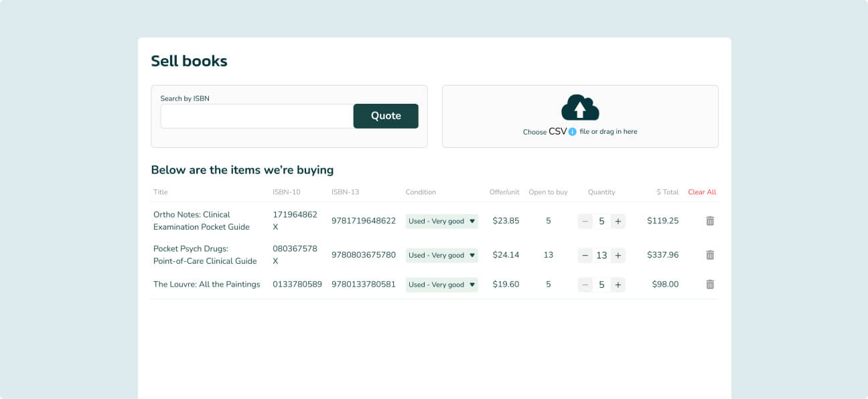Expand condition dropdown for The Louvre
This screenshot has width=868, height=399.
[441, 285]
